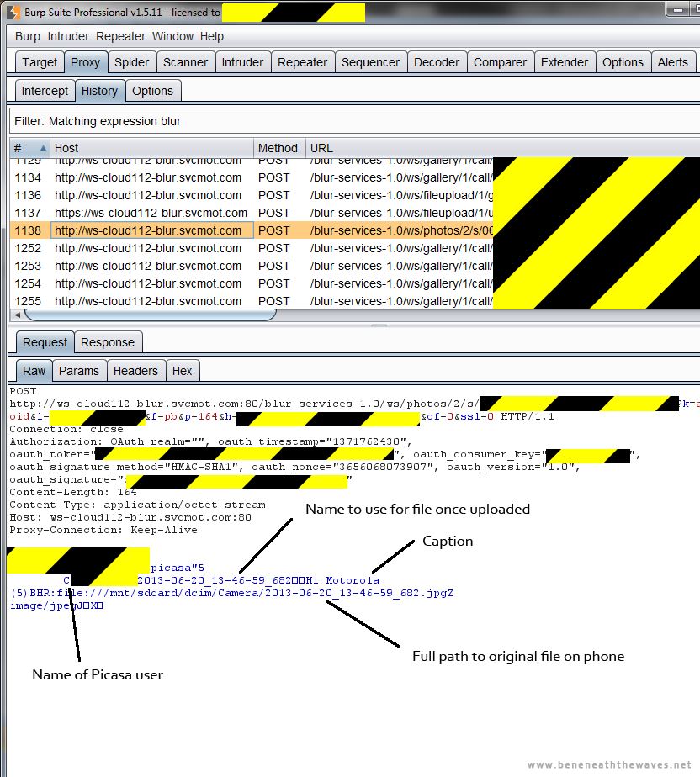The height and width of the screenshot is (777, 700).
Task: Select highlighted history row 1138
Action: coord(252,231)
